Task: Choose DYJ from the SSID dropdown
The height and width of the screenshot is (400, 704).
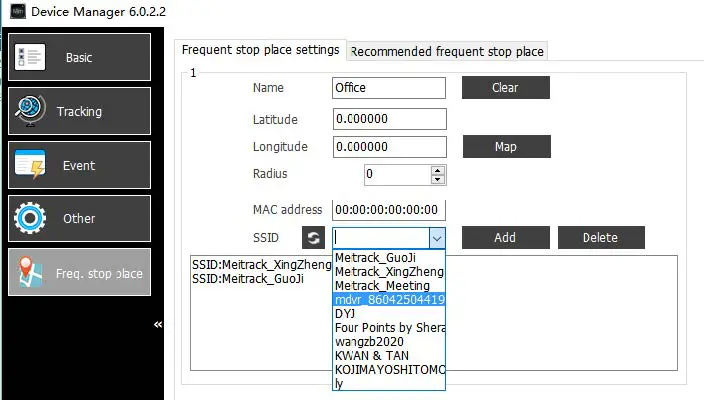Action: click(x=389, y=313)
